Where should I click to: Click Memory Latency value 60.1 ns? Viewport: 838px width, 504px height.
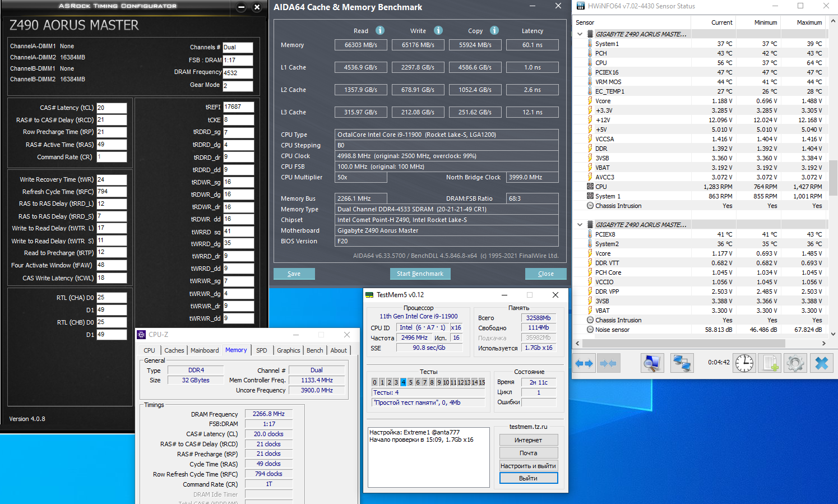(x=533, y=45)
